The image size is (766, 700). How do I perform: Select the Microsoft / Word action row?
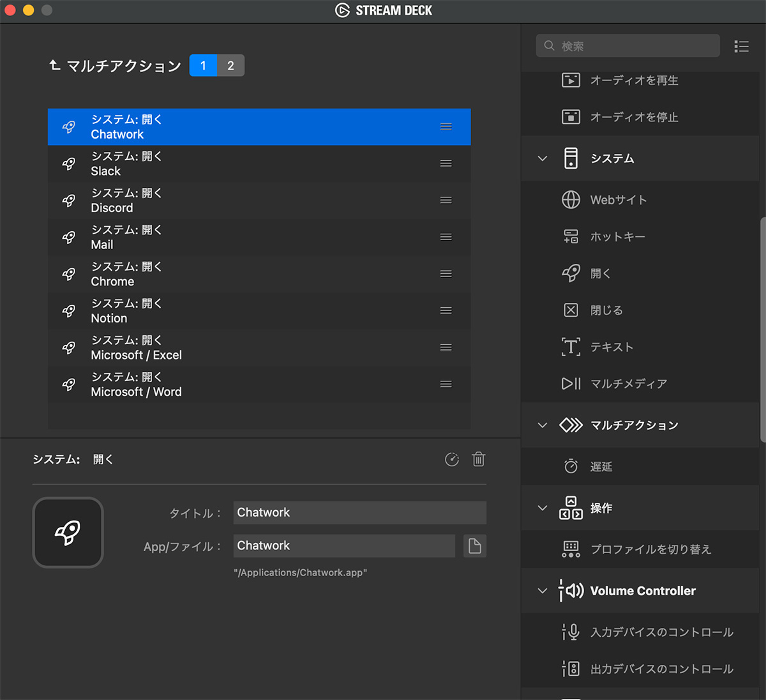coord(259,384)
